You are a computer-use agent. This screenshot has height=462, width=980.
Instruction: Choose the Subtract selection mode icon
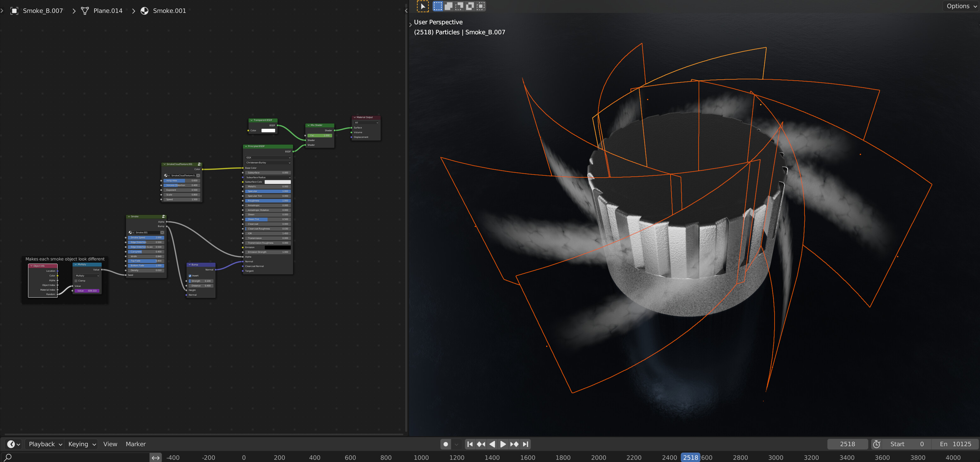click(459, 6)
